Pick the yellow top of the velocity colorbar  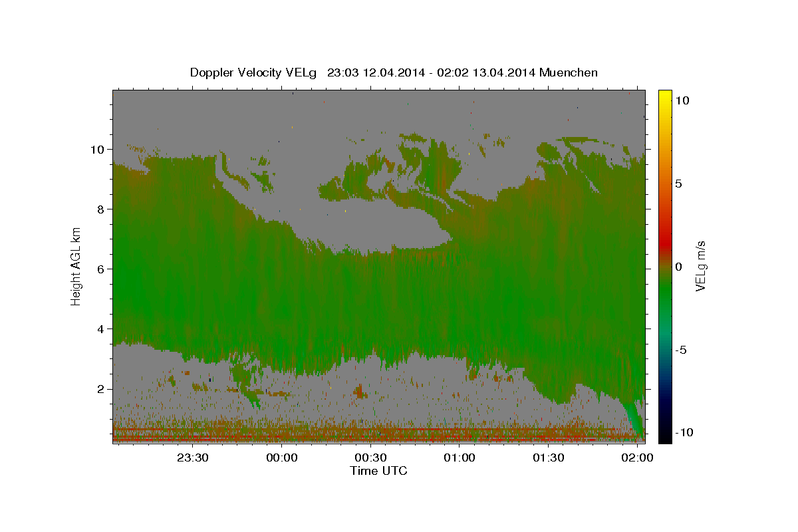(x=664, y=95)
